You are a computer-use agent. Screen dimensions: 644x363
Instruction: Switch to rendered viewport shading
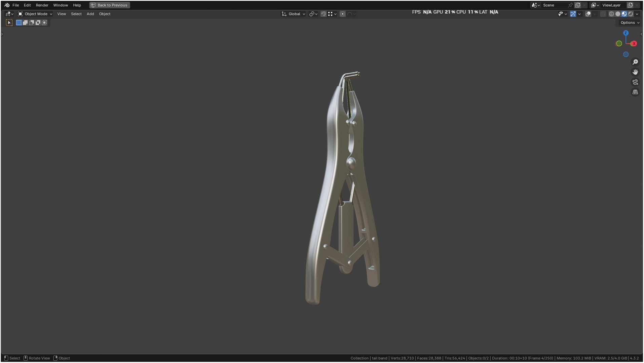click(x=631, y=14)
